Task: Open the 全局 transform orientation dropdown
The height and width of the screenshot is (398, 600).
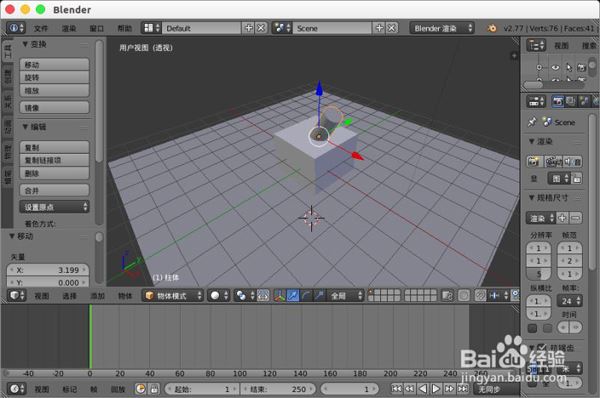Action: click(345, 295)
